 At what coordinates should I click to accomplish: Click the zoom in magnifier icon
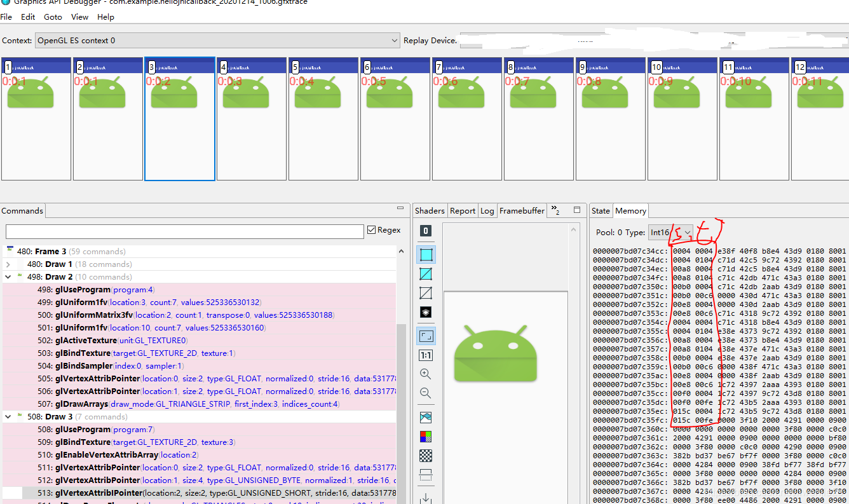(426, 374)
